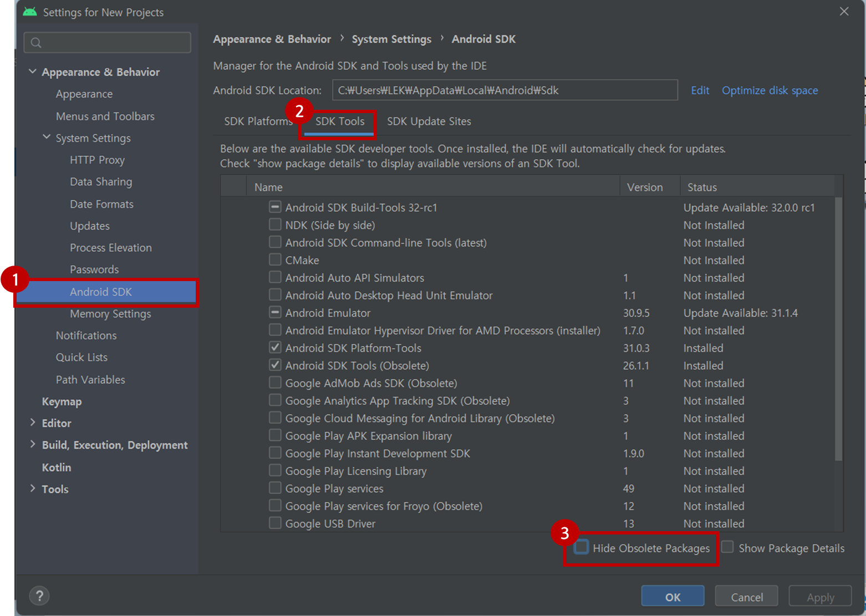Image resolution: width=866 pixels, height=616 pixels.
Task: Click the OK button
Action: coord(673,597)
